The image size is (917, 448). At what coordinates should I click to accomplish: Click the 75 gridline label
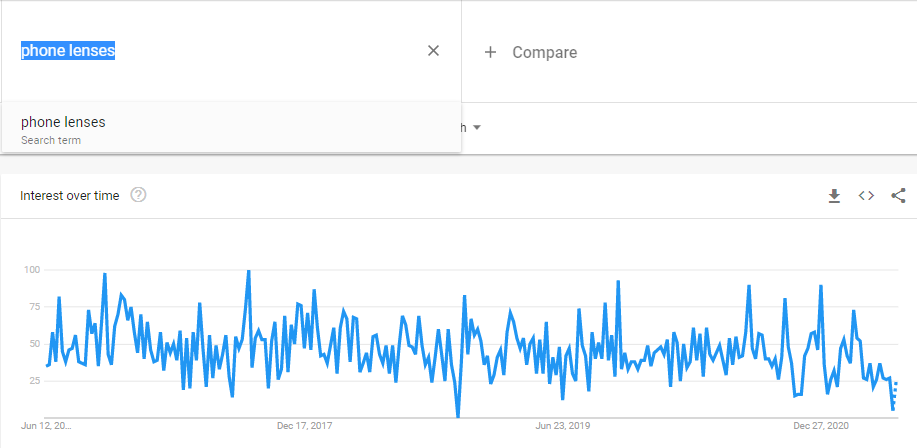click(31, 307)
